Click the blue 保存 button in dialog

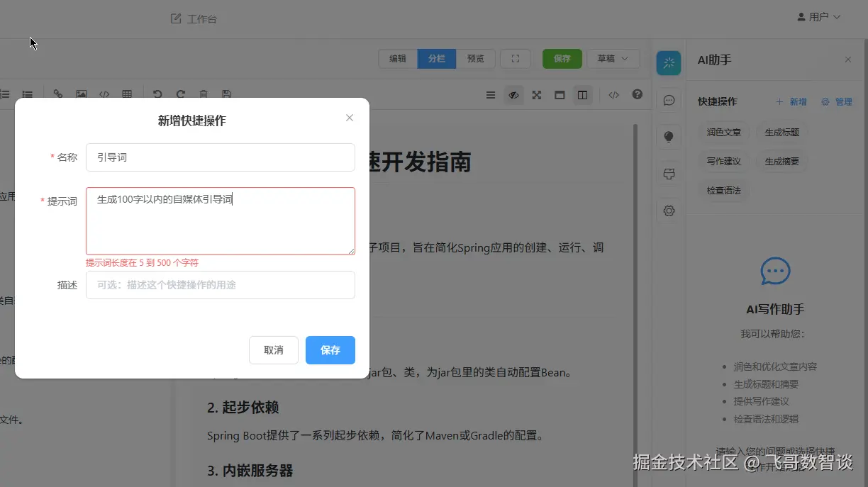point(330,350)
